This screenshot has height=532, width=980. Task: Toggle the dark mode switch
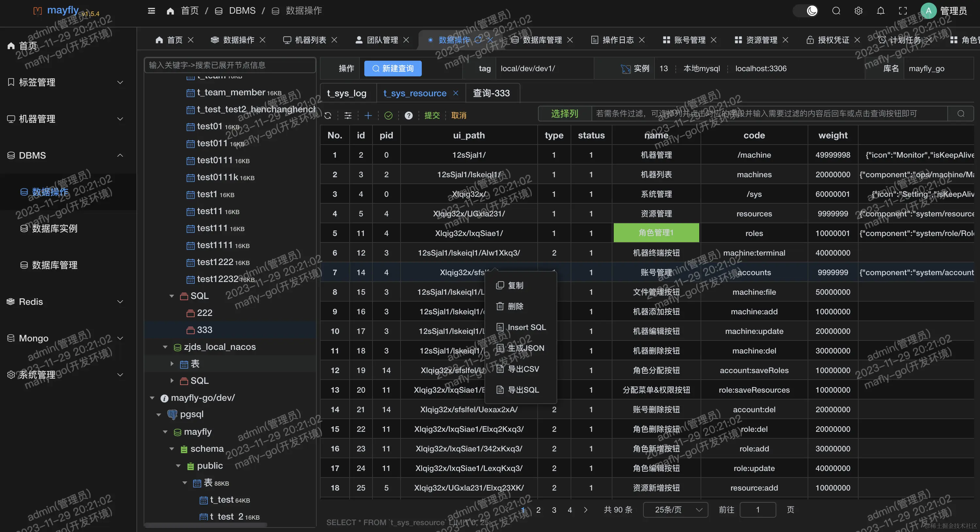pyautogui.click(x=806, y=11)
